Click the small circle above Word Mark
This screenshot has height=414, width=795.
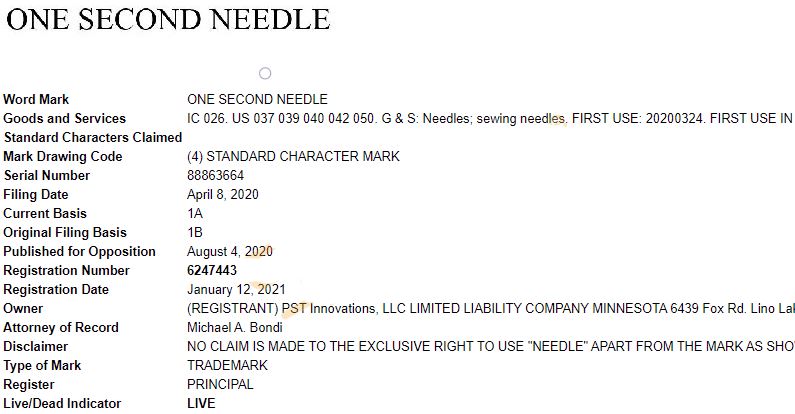[x=265, y=73]
